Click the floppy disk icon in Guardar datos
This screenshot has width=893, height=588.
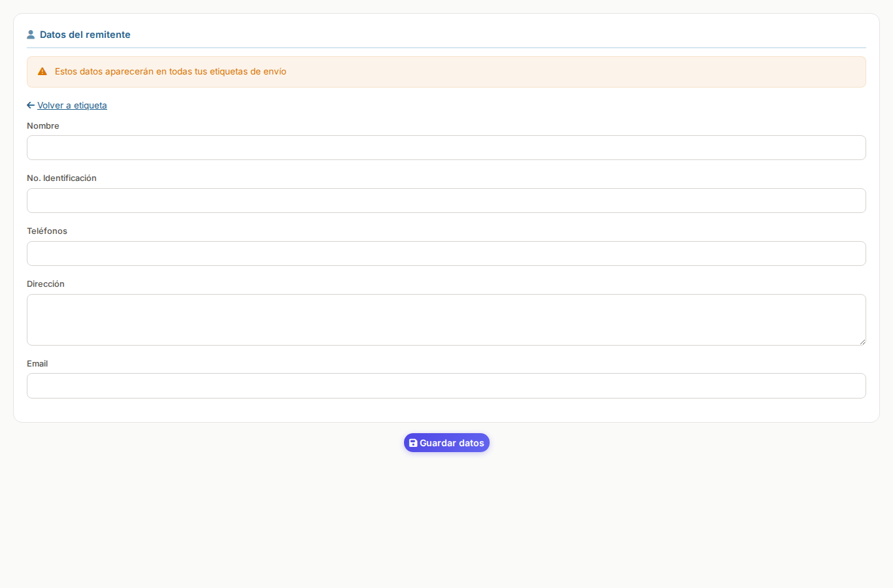[413, 443]
